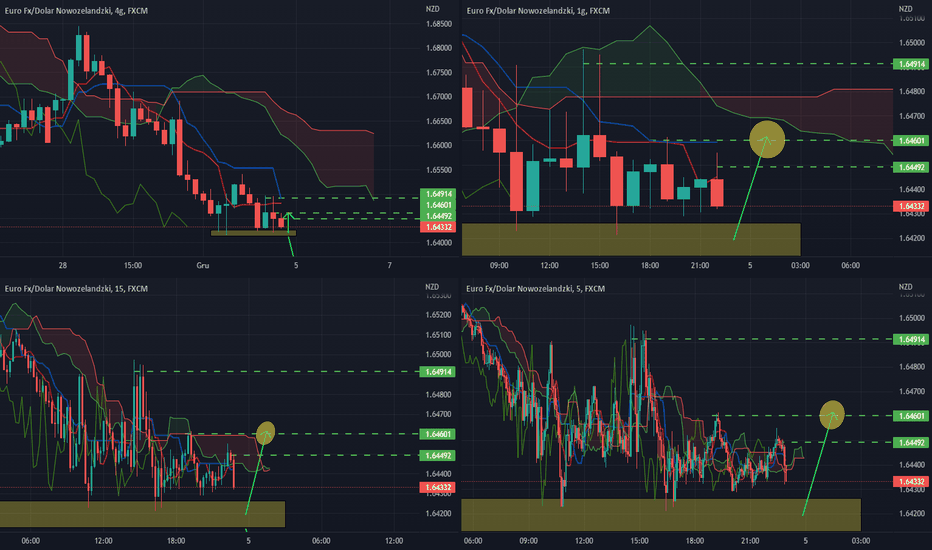Click 15:00 on the 5-minute time axis
The image size is (932, 550).
640,541
